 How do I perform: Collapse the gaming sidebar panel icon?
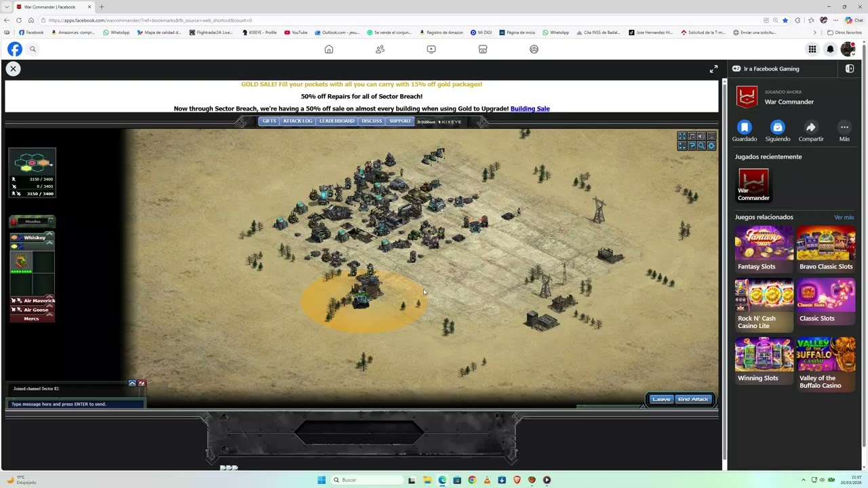point(850,68)
